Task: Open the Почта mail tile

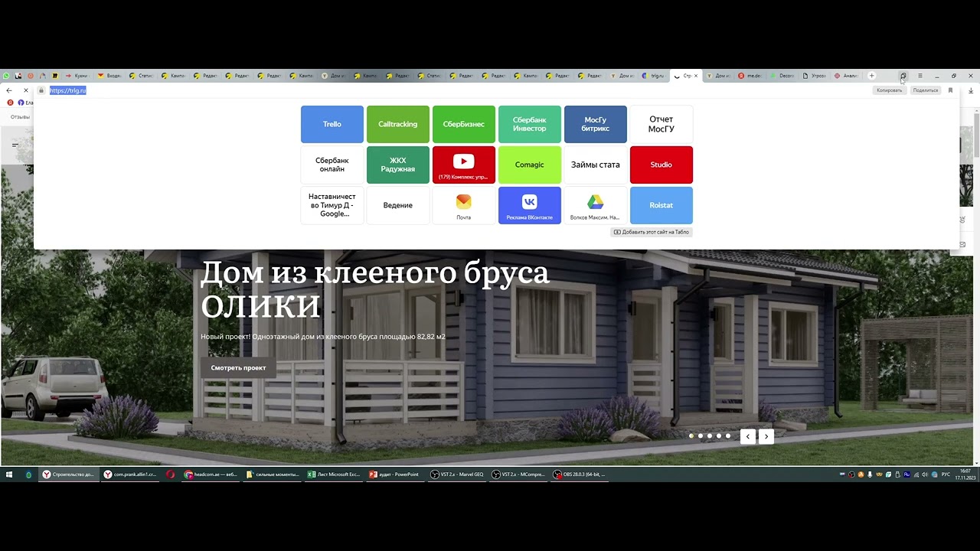Action: click(x=463, y=205)
